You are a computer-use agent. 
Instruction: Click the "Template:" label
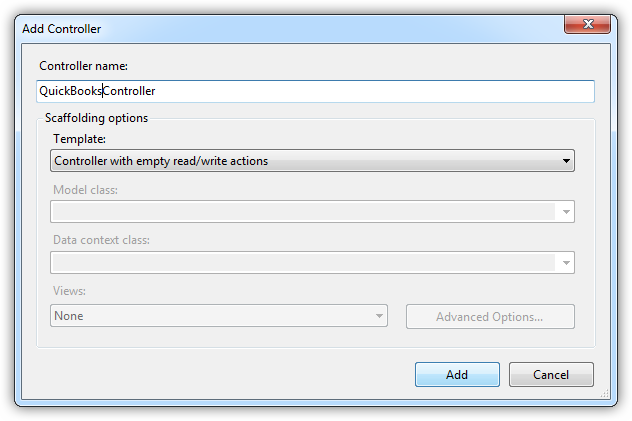click(79, 139)
